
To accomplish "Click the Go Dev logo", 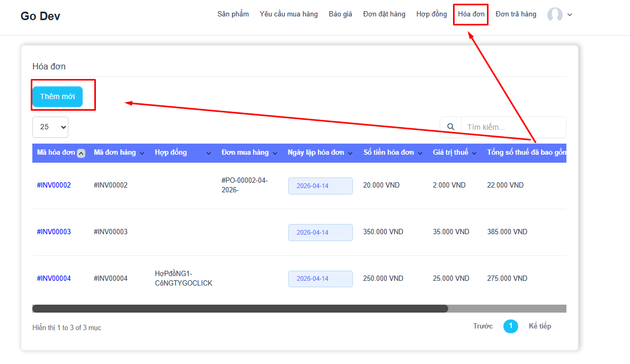I will [x=40, y=16].
